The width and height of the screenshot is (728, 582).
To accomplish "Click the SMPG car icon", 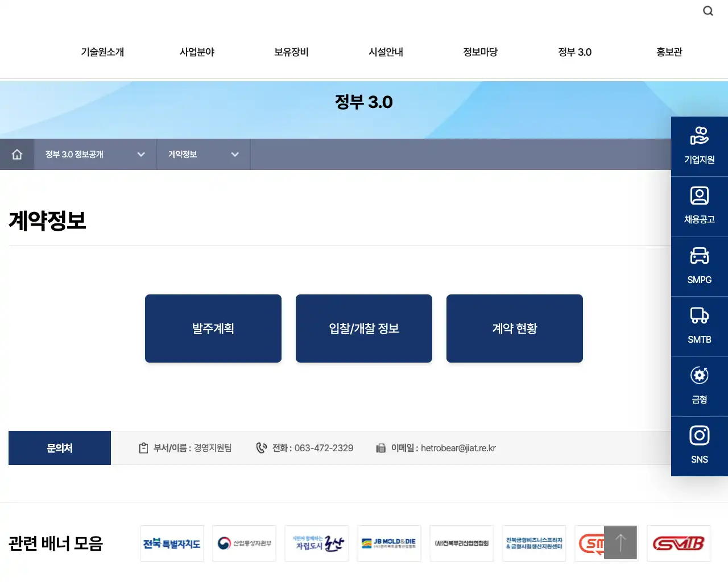I will tap(699, 265).
